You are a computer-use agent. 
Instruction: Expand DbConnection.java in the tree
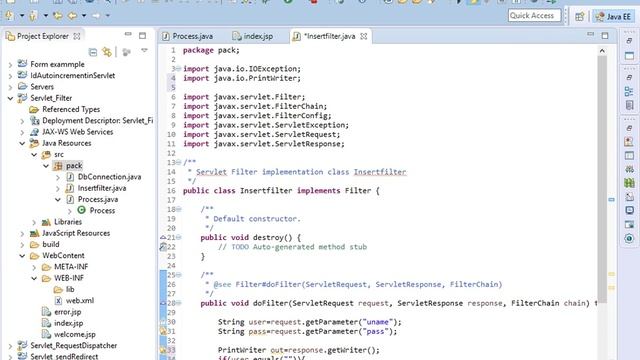point(58,177)
